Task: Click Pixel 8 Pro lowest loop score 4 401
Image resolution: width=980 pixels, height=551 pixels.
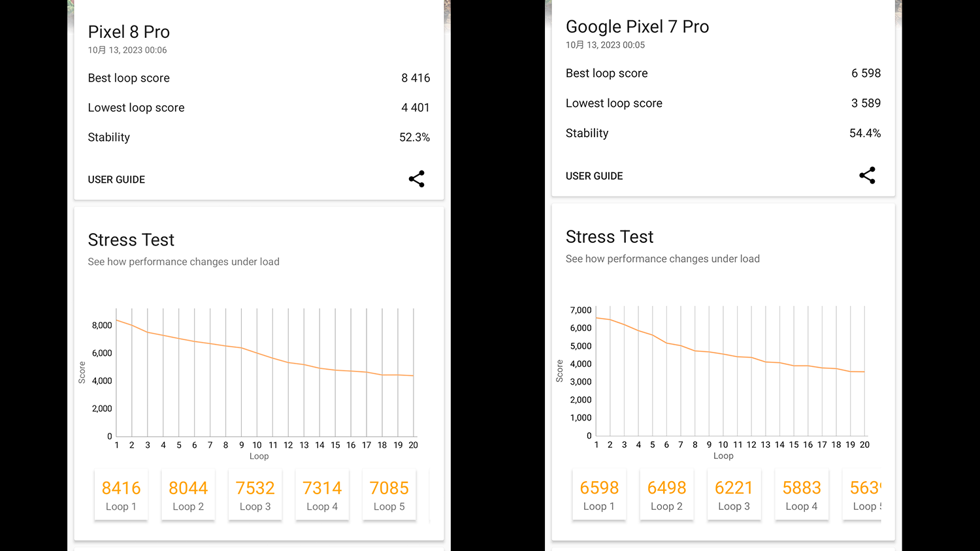Action: [416, 108]
